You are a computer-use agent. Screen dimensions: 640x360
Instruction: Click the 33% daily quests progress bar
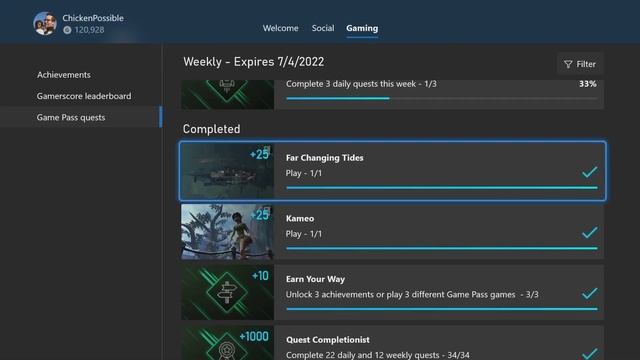442,98
